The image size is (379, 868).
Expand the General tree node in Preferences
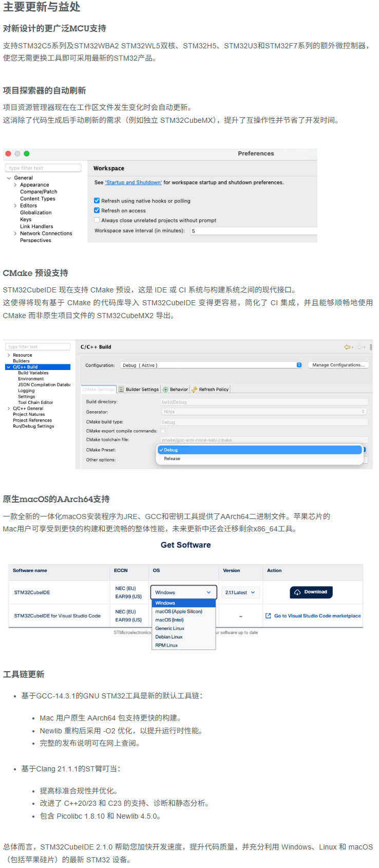9,178
